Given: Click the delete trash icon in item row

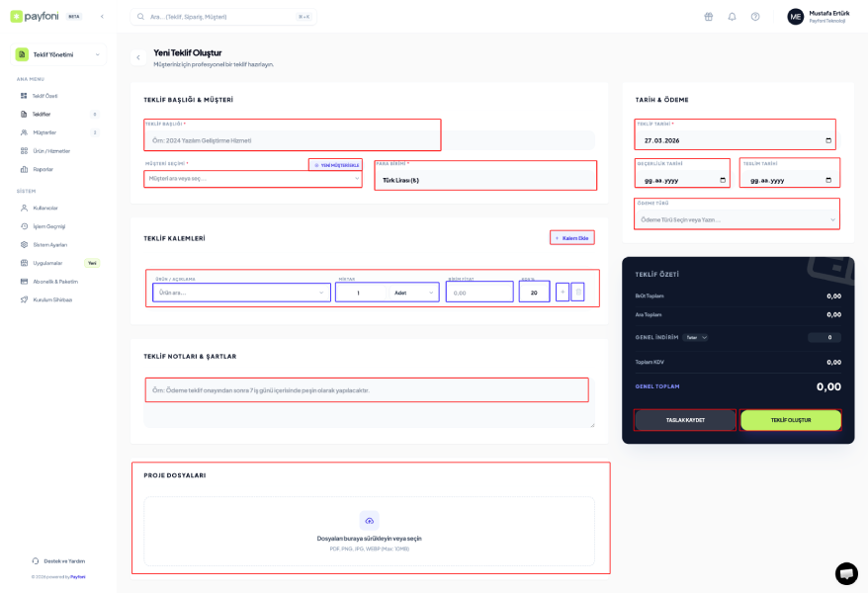Looking at the screenshot, I should click(x=577, y=292).
